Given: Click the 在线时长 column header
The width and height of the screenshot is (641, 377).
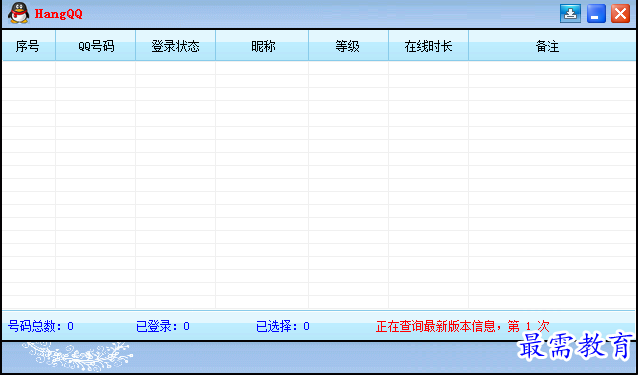Looking at the screenshot, I should pyautogui.click(x=428, y=46).
